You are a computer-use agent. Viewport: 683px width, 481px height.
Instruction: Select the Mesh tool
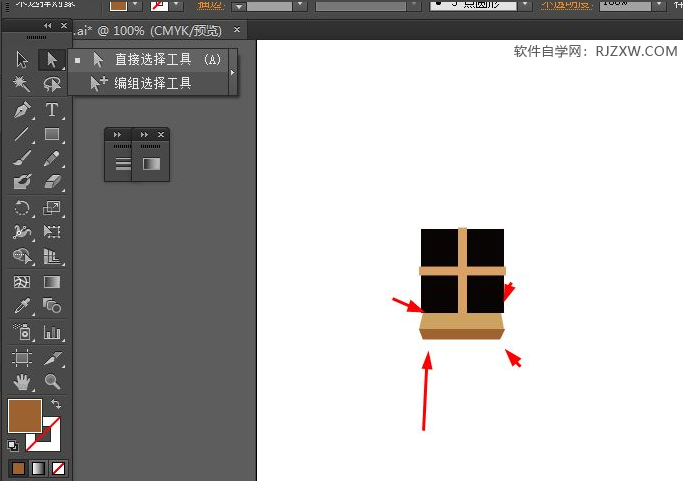click(x=22, y=282)
